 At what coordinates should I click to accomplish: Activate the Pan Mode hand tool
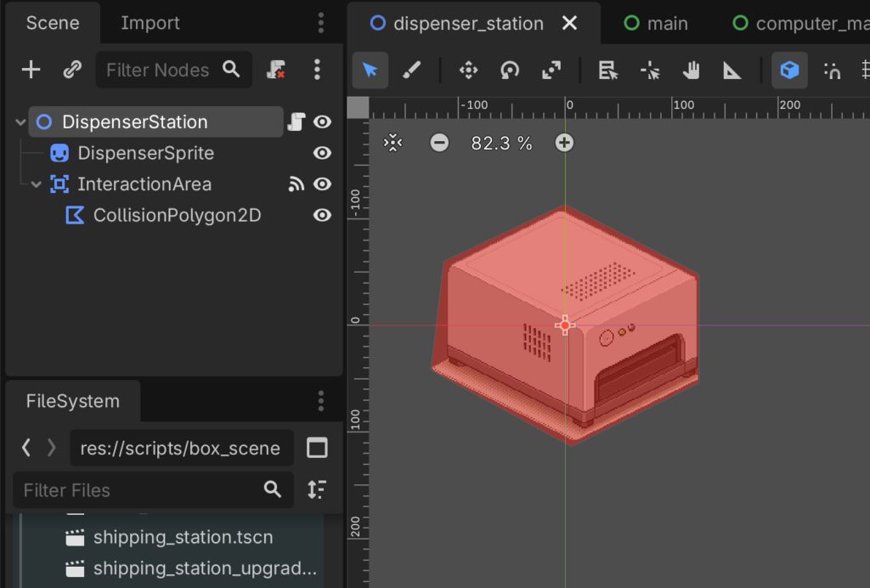[692, 71]
